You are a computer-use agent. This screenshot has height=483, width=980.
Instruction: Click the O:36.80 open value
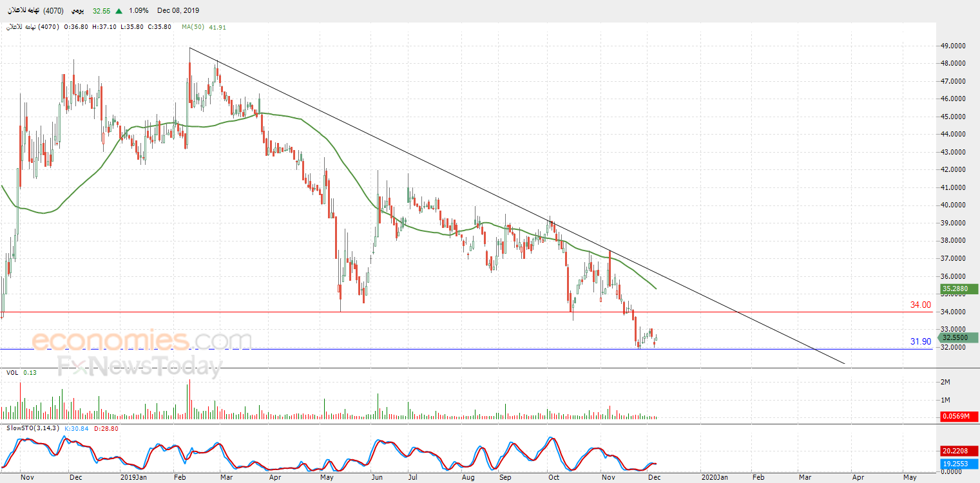pyautogui.click(x=77, y=27)
